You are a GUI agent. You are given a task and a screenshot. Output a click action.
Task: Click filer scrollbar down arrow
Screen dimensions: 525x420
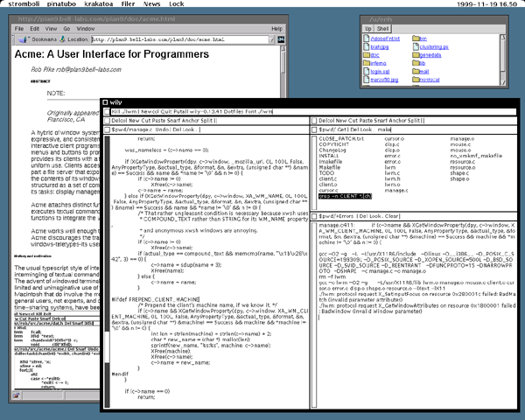pos(502,82)
